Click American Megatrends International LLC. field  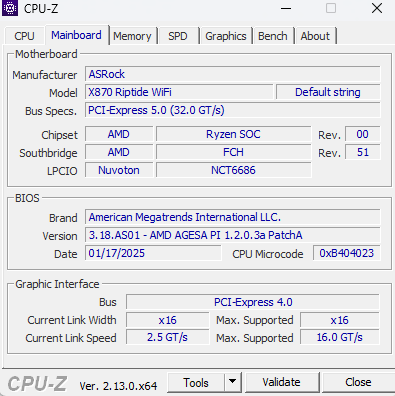233,217
